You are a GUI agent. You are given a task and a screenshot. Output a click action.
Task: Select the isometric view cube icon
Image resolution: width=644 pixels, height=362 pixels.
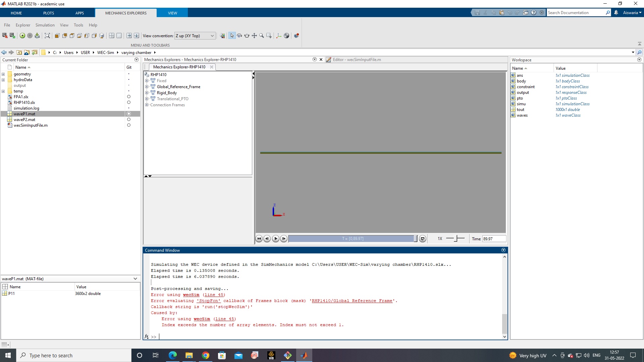click(x=102, y=36)
